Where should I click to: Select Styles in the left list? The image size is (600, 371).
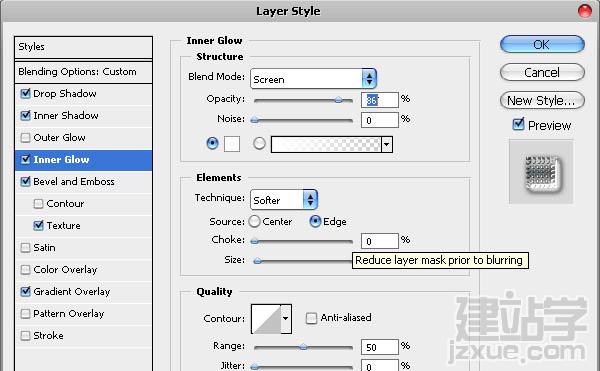(83, 47)
